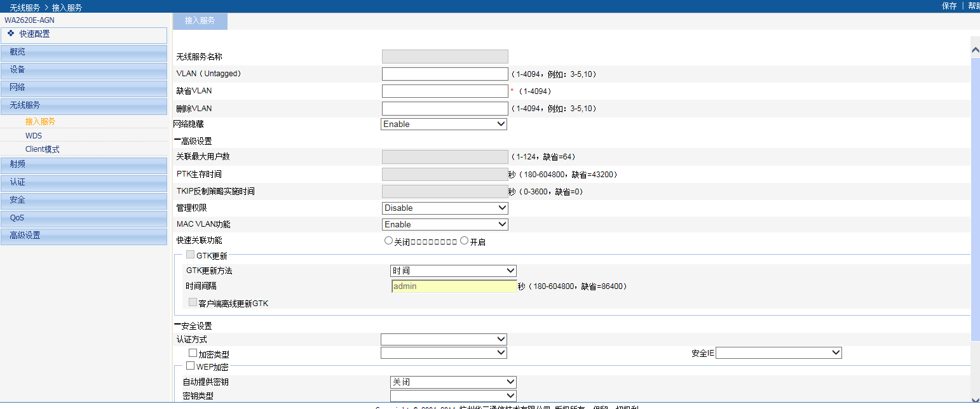This screenshot has width=980, height=409.
Task: Select 关闭 for 快速关联功能
Action: pos(389,241)
